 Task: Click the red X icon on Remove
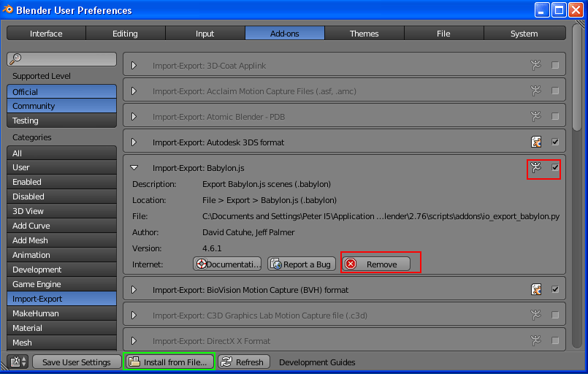pyautogui.click(x=351, y=264)
